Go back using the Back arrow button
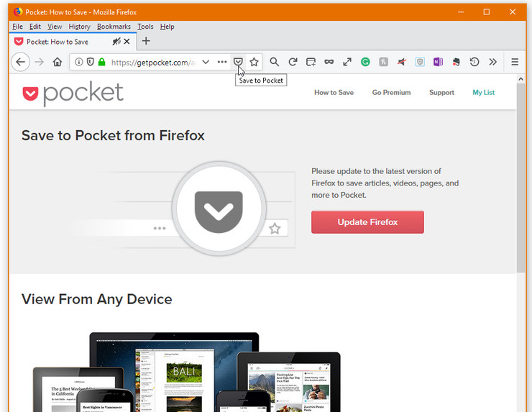 pos(21,62)
